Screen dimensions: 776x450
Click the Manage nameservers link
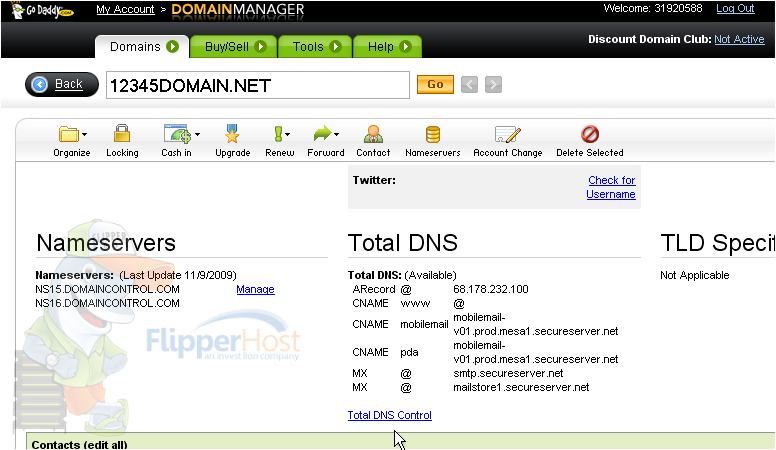(x=255, y=289)
